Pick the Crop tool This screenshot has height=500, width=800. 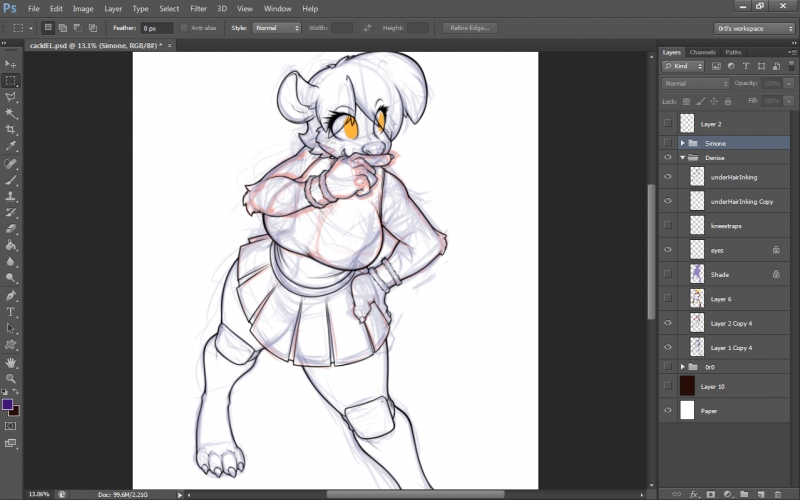tap(11, 130)
